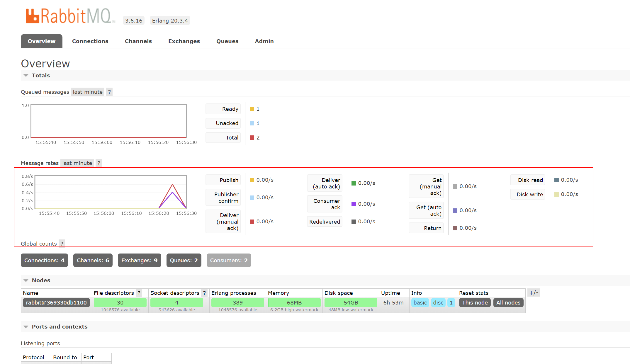This screenshot has width=630, height=364.
Task: Change Message rates last minute range
Action: click(x=77, y=163)
